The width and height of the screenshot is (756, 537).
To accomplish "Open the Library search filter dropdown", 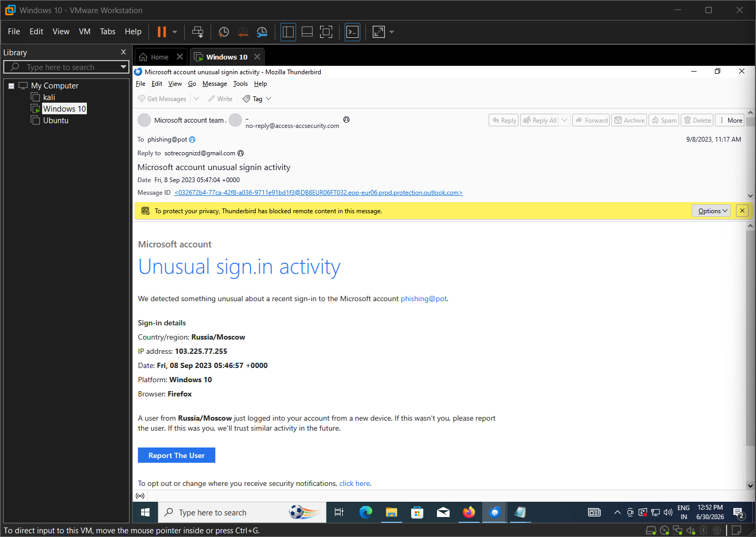I will 123,67.
